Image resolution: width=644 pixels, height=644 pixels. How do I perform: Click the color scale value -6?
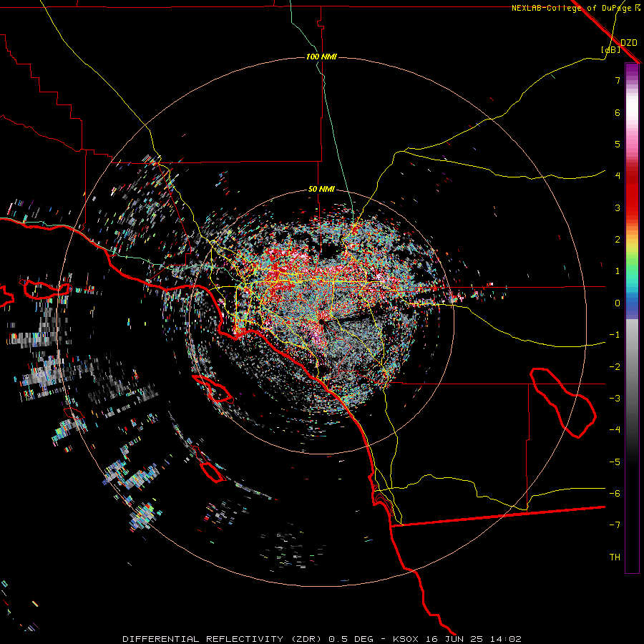[615, 494]
